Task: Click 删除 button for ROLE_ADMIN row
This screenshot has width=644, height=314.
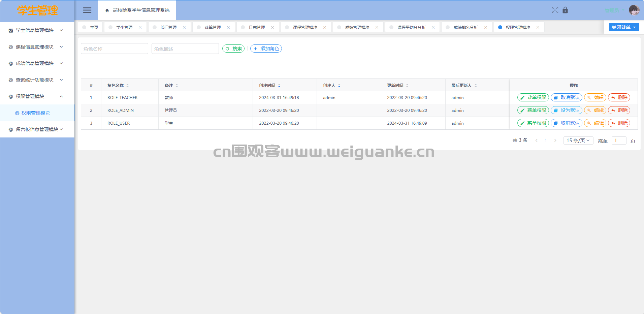Action: [619, 111]
